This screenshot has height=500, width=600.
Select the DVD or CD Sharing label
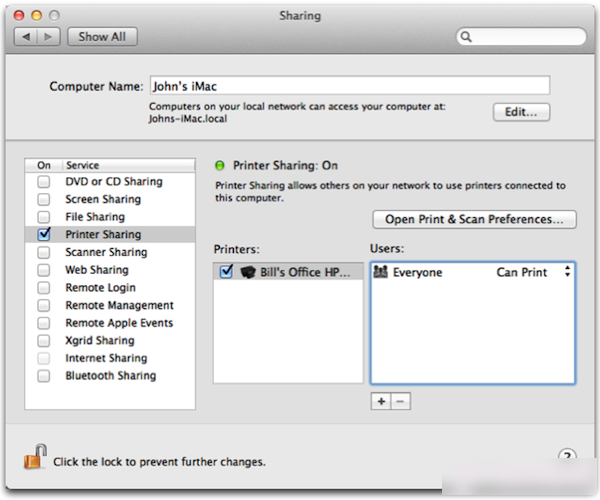tap(114, 181)
